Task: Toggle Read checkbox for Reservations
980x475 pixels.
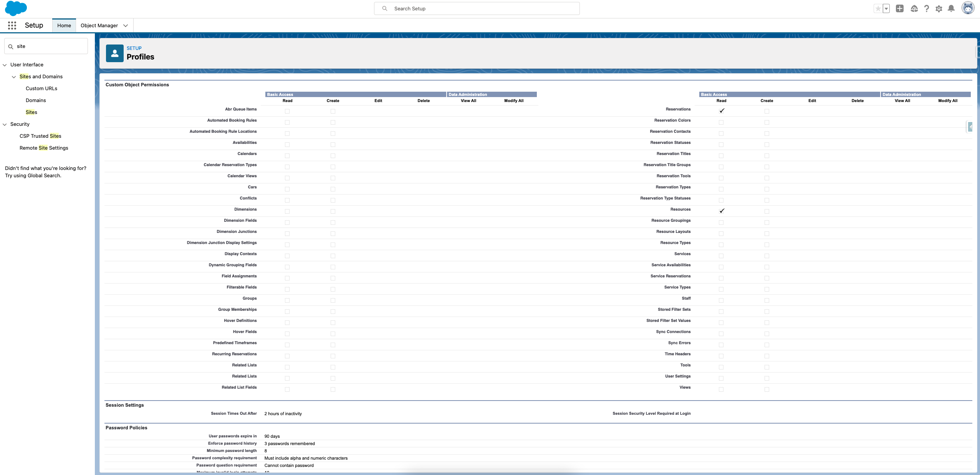Action: point(722,111)
